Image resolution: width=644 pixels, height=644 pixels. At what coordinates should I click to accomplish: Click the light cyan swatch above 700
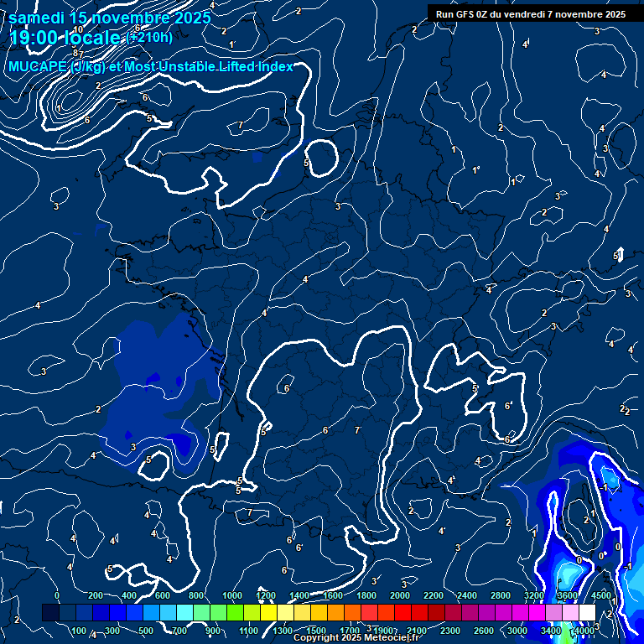[184, 612]
